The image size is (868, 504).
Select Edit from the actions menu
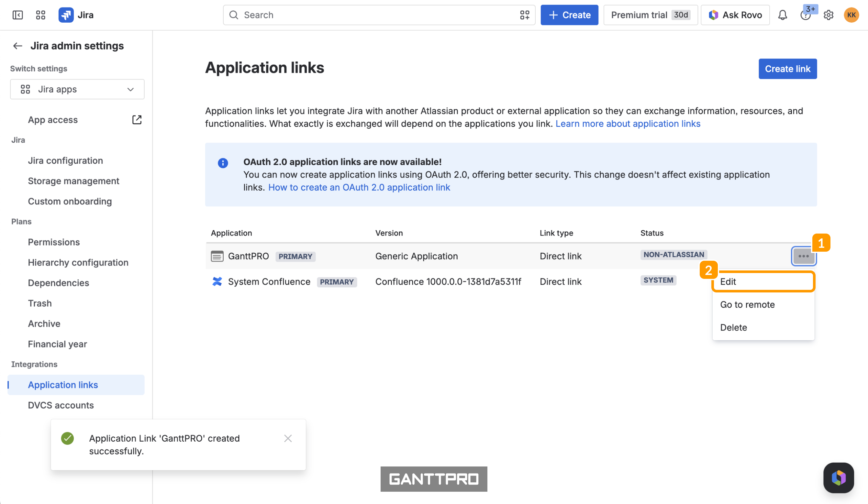(x=763, y=282)
